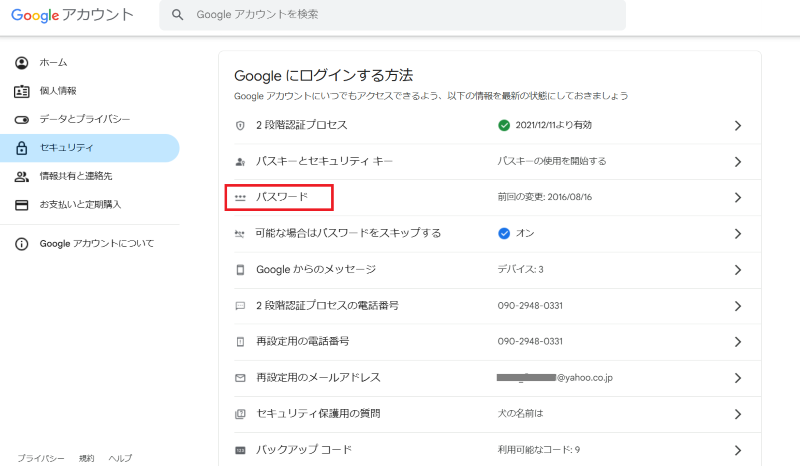Click the question icon beside セキュリティ保護用の質問
800x466 pixels.
tap(240, 414)
